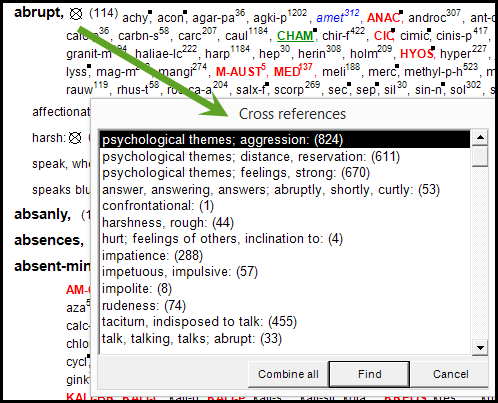This screenshot has height=403, width=498.
Task: Click scrollbar down arrow in Cross references list
Action: click(480, 348)
